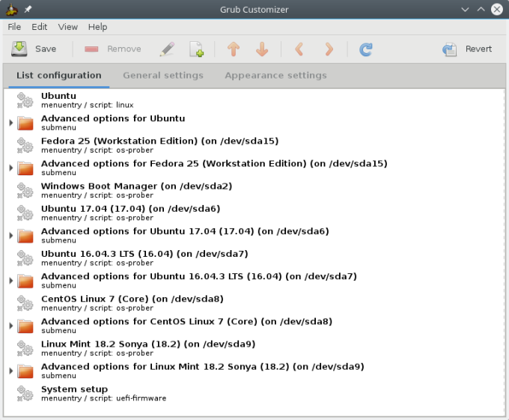Click folder icon of Advanced options for Linux Mint
The width and height of the screenshot is (509, 420).
[25, 371]
